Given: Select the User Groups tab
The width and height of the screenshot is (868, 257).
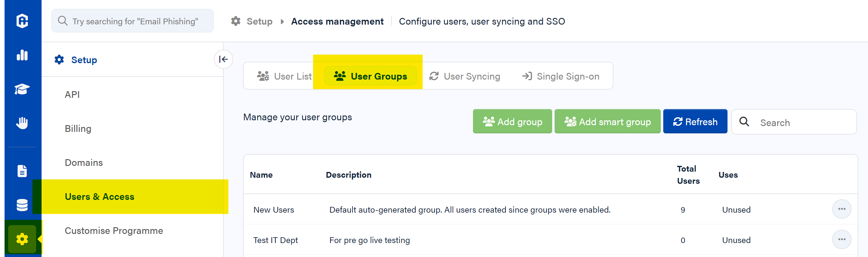Looking at the screenshot, I should [370, 76].
